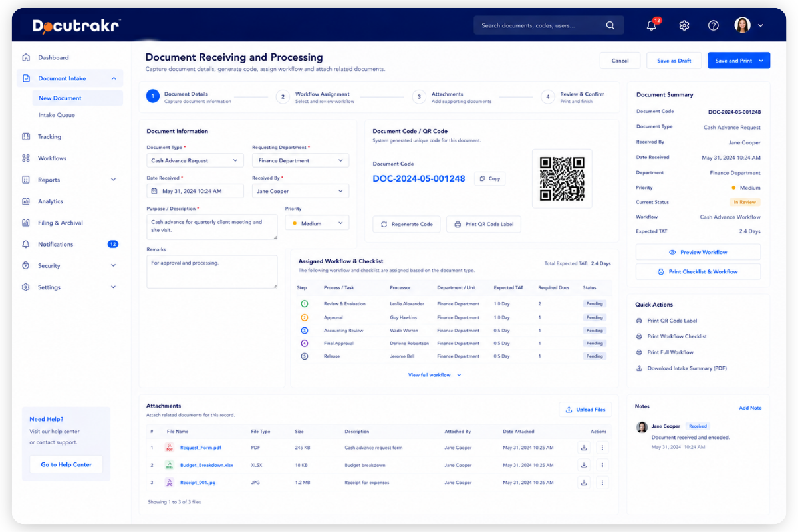
Task: Click the Filing & Archival icon in the sidebar
Action: coord(26,223)
